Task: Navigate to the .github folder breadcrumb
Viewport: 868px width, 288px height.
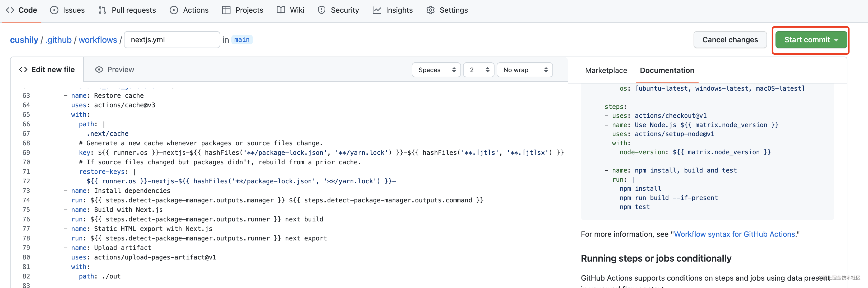Action: (x=58, y=40)
